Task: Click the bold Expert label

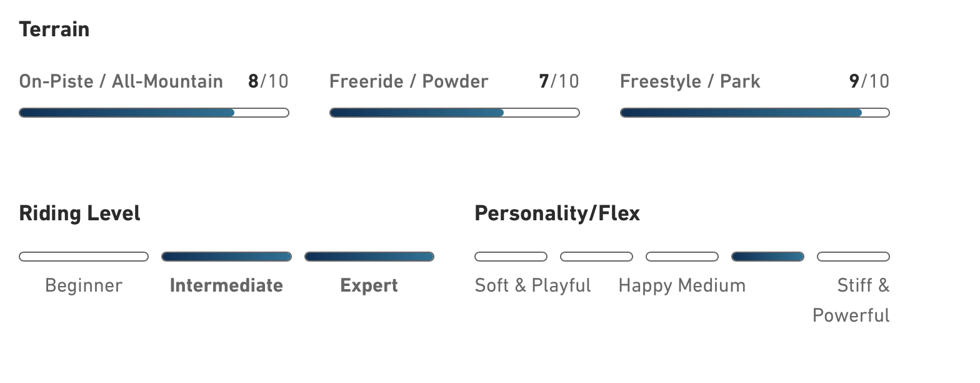Action: point(369,286)
